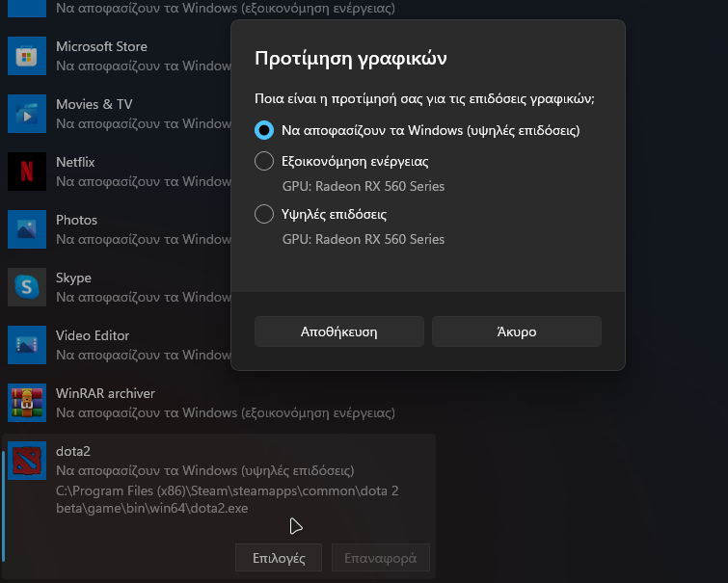Click the Video Editor app icon
The image size is (728, 583).
pos(27,345)
